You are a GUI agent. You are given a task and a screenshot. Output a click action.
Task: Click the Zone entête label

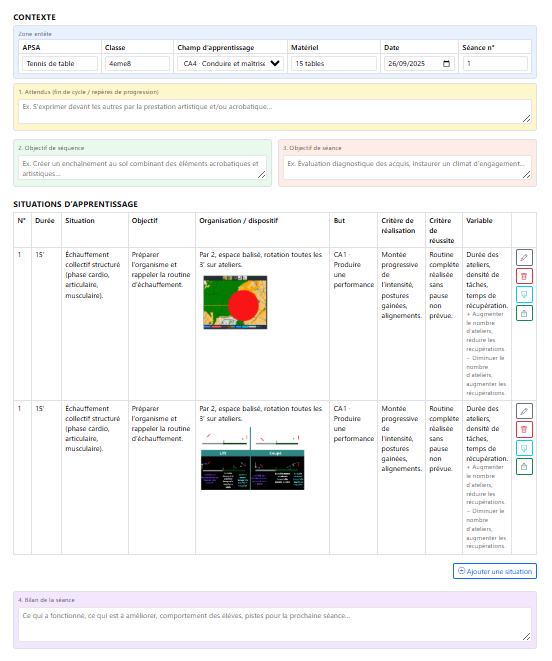pyautogui.click(x=35, y=34)
